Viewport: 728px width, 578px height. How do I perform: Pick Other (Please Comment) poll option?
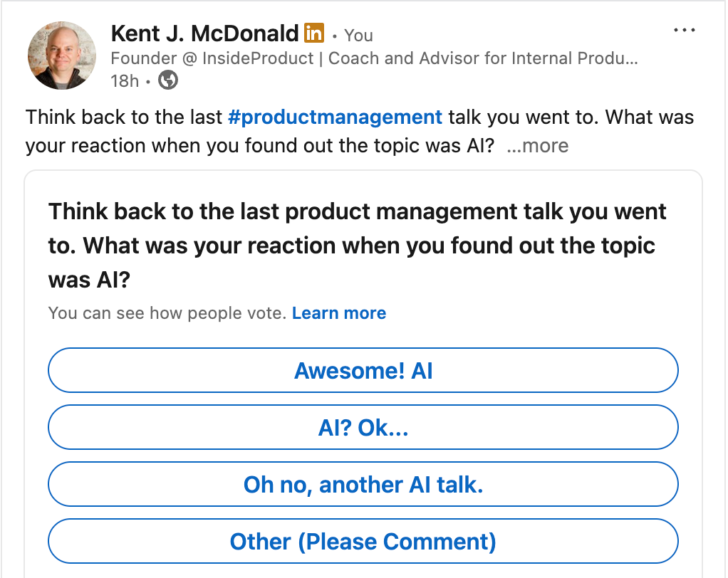point(363,542)
